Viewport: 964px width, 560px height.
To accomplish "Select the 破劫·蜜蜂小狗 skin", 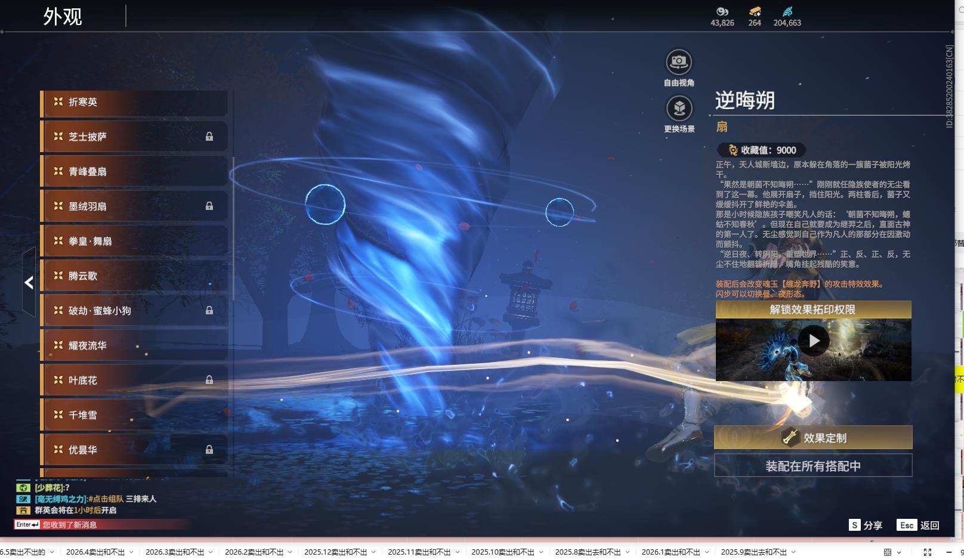I will pos(134,310).
